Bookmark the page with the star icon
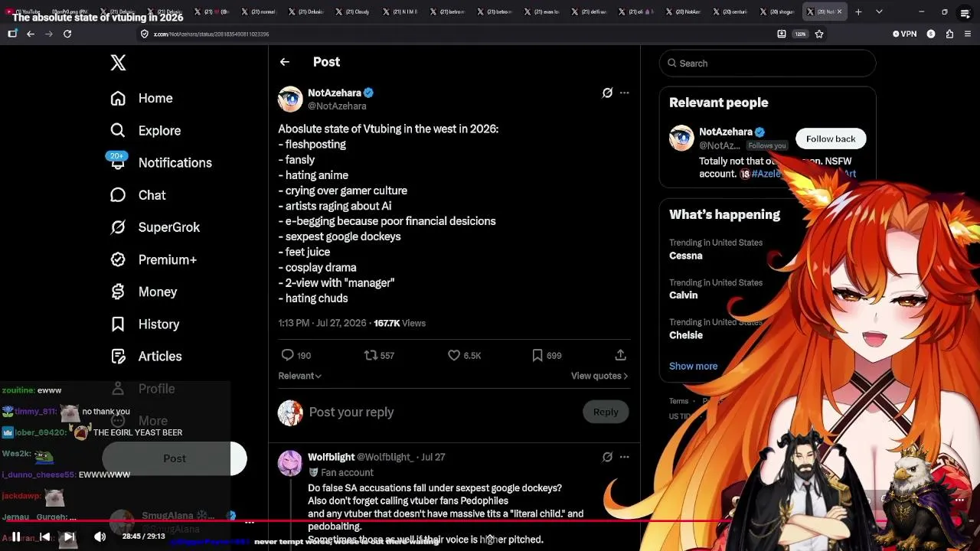Screen dimensions: 980x551 click(819, 34)
